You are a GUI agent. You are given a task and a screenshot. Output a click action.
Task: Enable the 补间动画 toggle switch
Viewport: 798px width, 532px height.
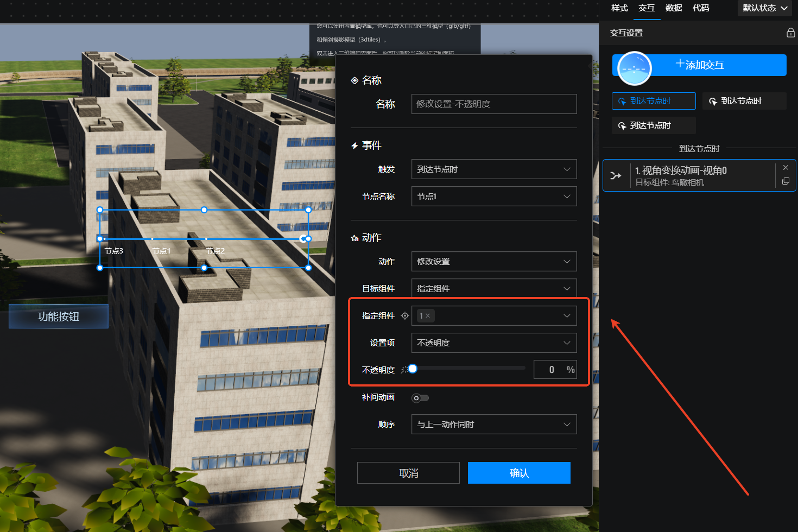click(x=420, y=398)
